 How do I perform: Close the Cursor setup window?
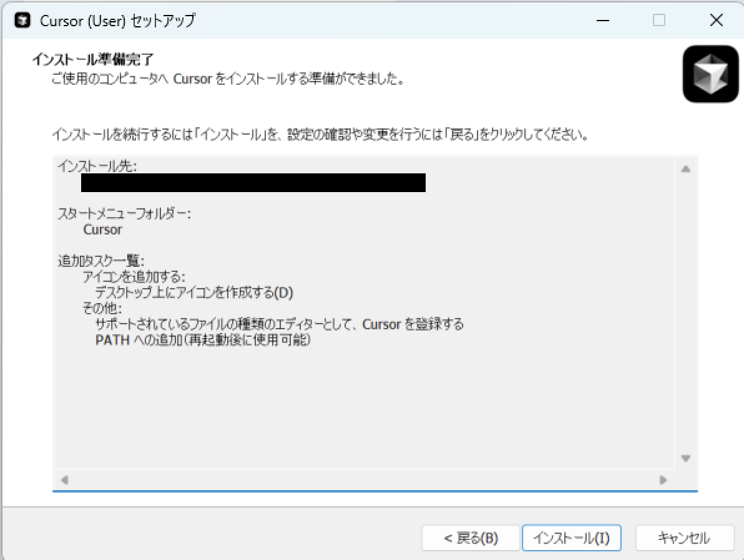[x=716, y=21]
